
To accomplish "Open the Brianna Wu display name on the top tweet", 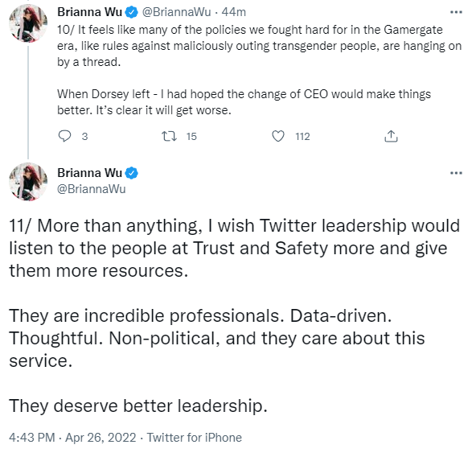I will pos(89,12).
